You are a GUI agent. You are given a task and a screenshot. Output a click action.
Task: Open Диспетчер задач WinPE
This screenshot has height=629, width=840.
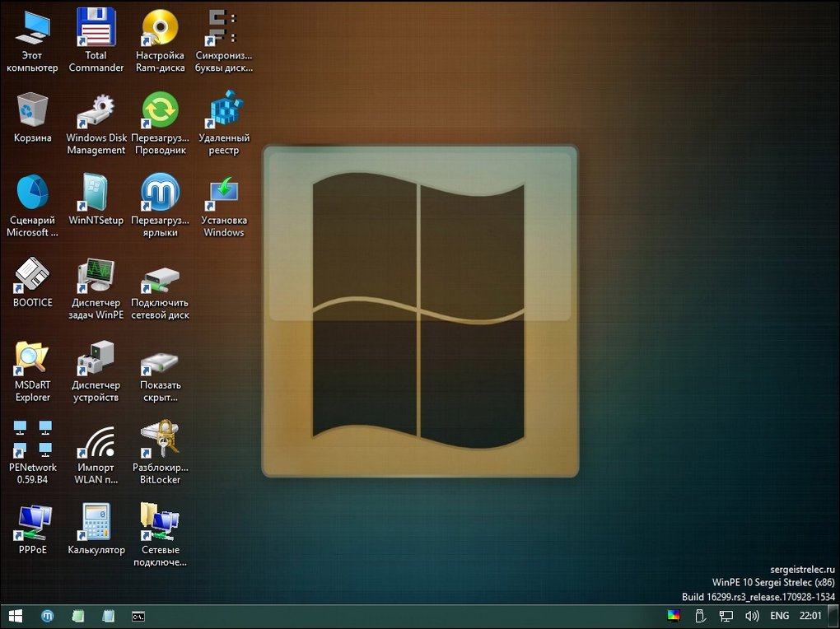(96, 289)
